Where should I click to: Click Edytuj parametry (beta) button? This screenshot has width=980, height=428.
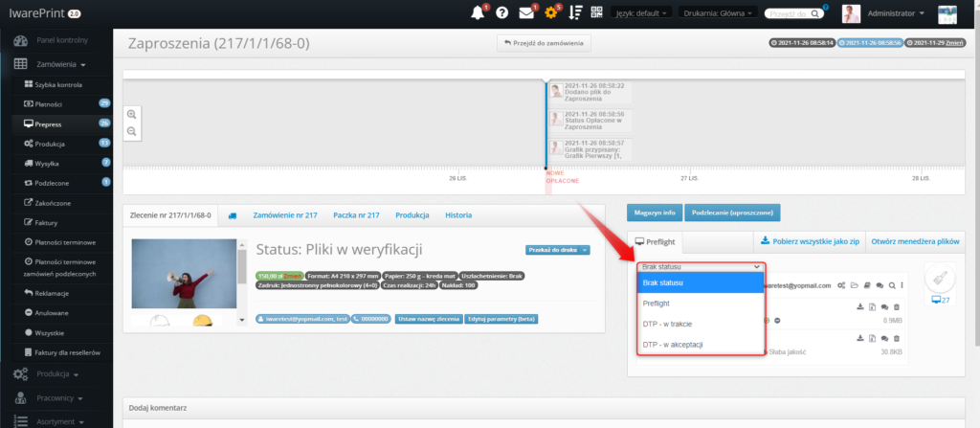point(501,319)
